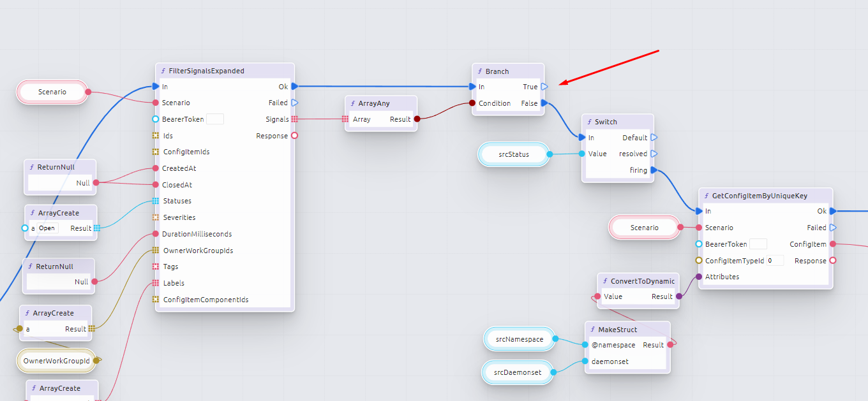Select the srcStatus variable node
Viewport: 868px width, 401px height.
(x=514, y=154)
